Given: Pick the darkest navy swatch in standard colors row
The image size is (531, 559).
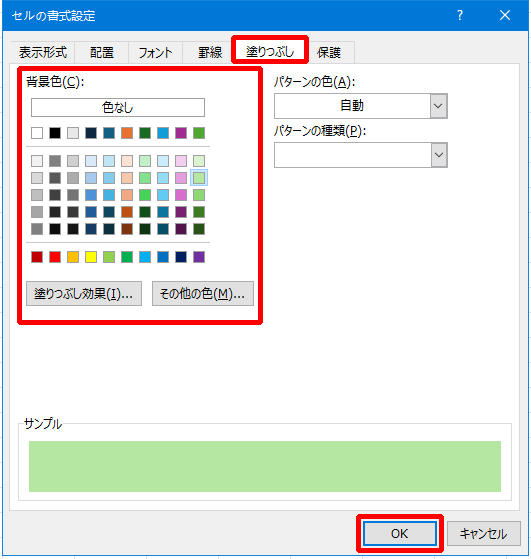Looking at the screenshot, I should 181,257.
